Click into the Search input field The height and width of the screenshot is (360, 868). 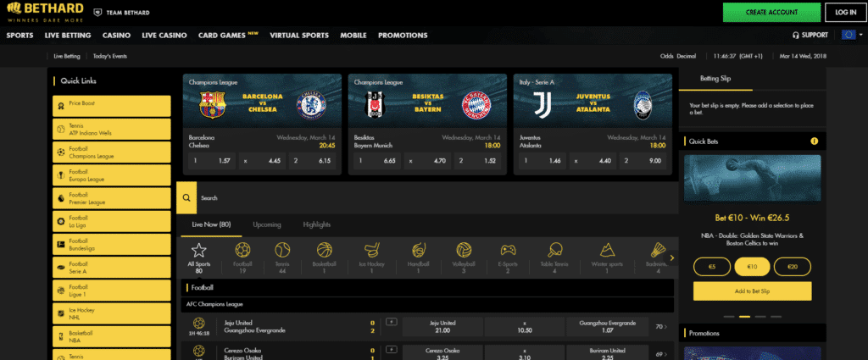coord(424,198)
